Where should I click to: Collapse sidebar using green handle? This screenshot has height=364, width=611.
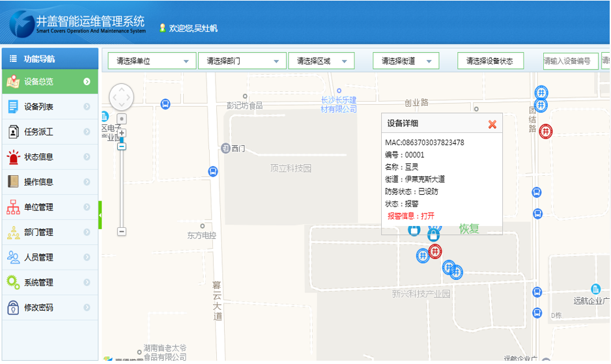click(100, 215)
